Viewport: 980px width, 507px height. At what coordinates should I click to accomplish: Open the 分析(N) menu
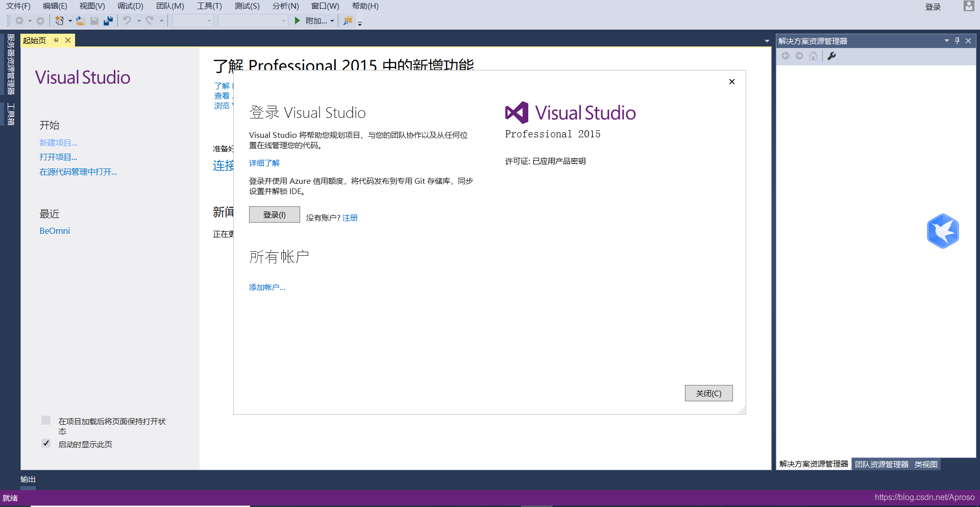pos(285,6)
